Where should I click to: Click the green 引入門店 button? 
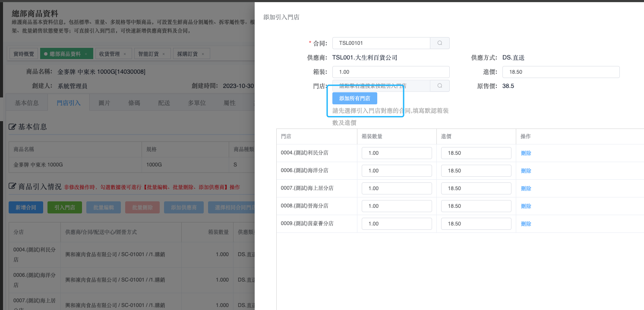65,207
